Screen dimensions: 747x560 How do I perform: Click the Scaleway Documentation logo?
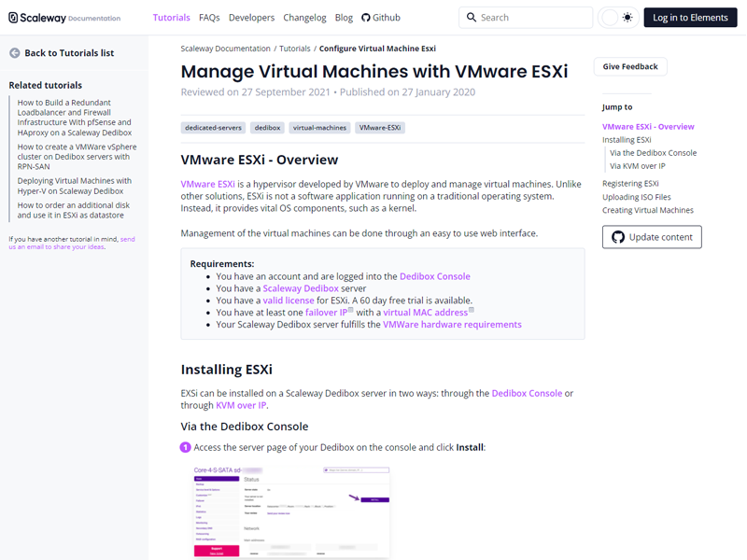pos(64,18)
